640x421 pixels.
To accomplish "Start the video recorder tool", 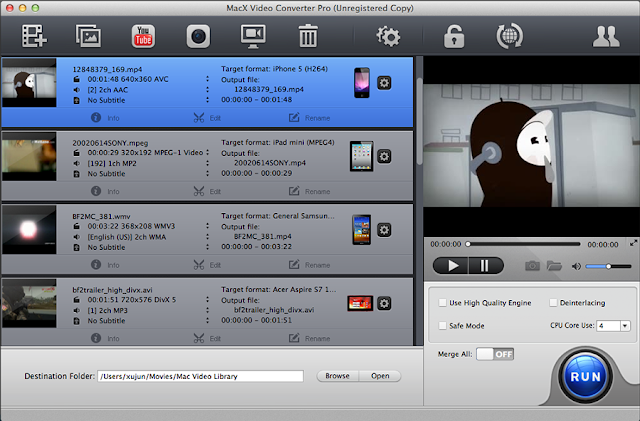I will pos(198,37).
